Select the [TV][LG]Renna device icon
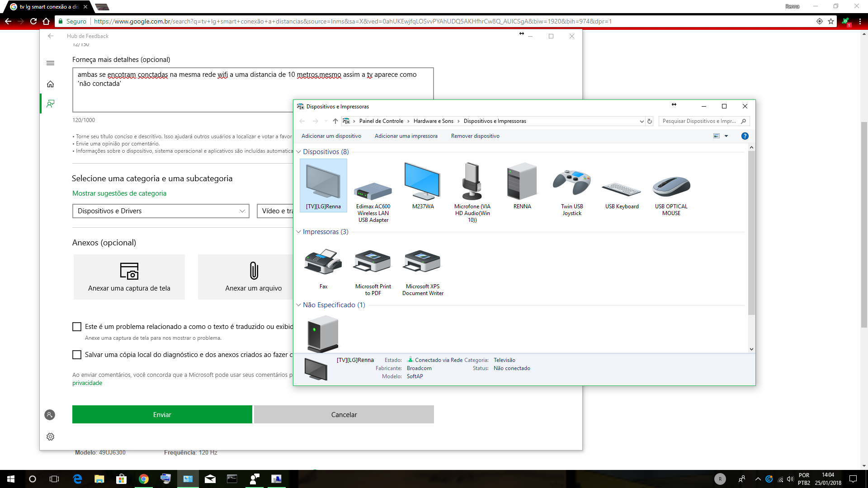The width and height of the screenshot is (868, 488). pos(323,185)
